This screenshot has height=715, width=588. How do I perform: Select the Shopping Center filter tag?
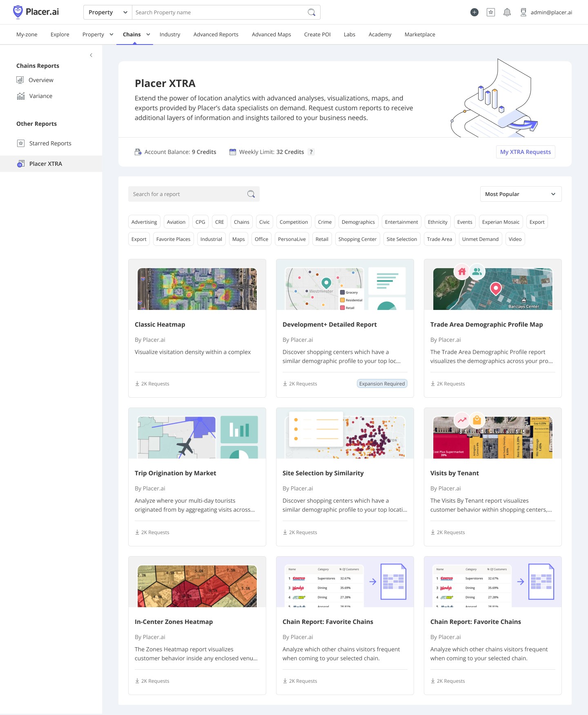coord(357,239)
